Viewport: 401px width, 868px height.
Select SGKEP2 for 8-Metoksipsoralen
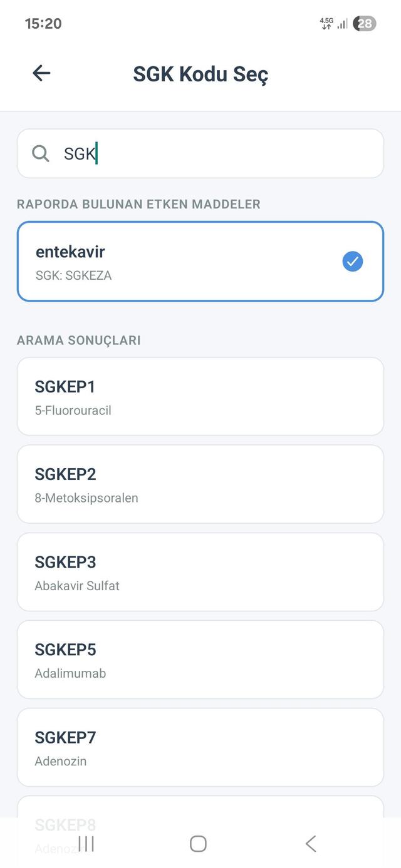pos(200,484)
